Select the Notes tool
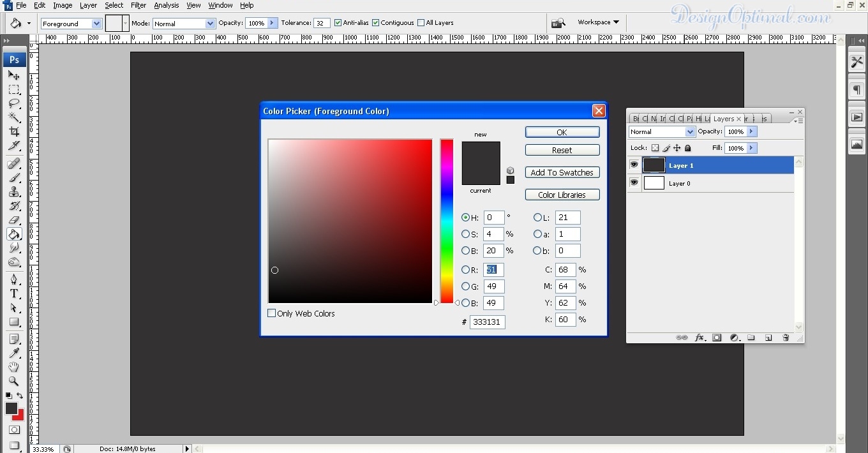The width and height of the screenshot is (868, 453). (x=14, y=339)
